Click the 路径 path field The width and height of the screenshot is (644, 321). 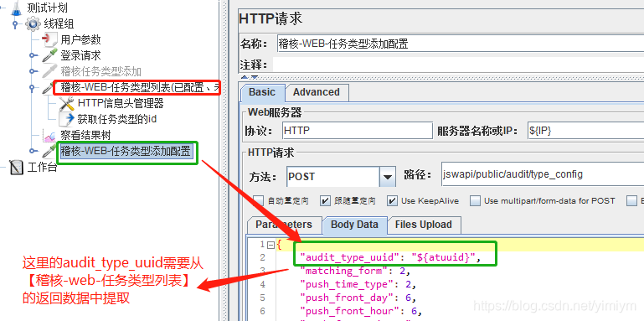(543, 174)
